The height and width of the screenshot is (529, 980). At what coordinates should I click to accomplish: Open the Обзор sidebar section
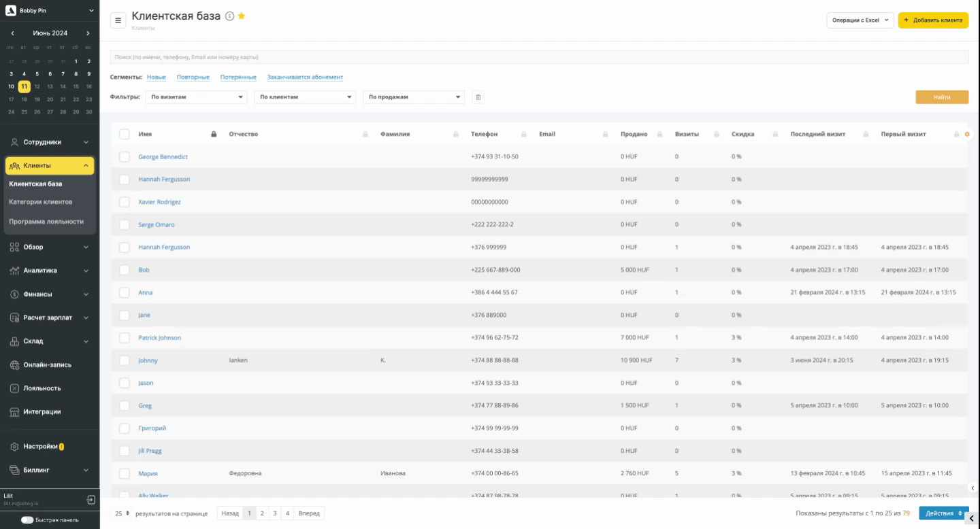50,247
